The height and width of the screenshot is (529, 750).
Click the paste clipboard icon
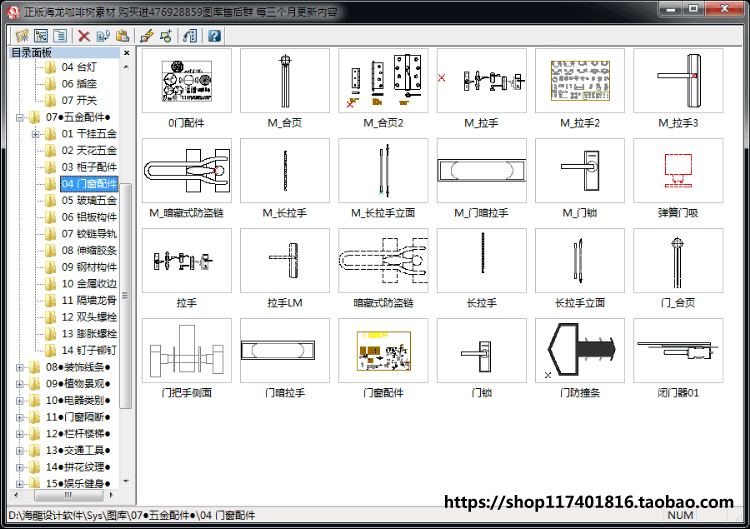pos(122,35)
